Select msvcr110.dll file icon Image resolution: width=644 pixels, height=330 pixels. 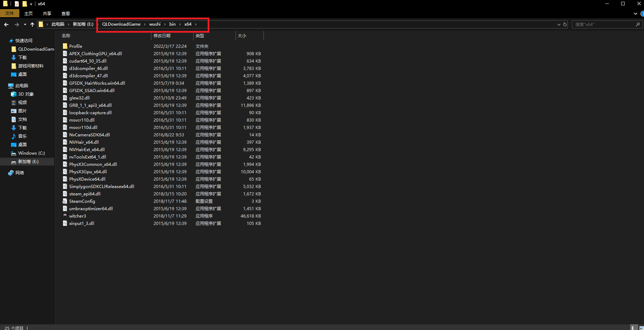point(65,120)
